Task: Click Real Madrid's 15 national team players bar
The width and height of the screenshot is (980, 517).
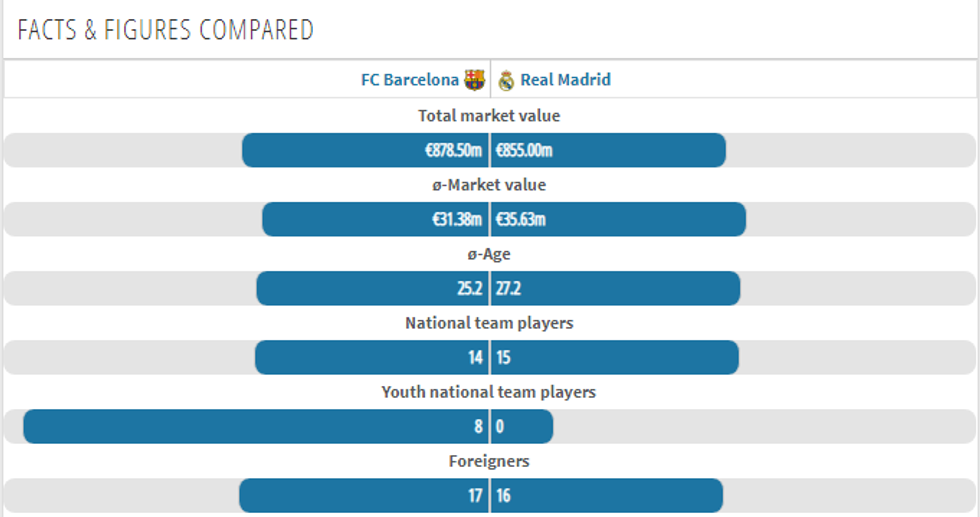Action: (615, 357)
